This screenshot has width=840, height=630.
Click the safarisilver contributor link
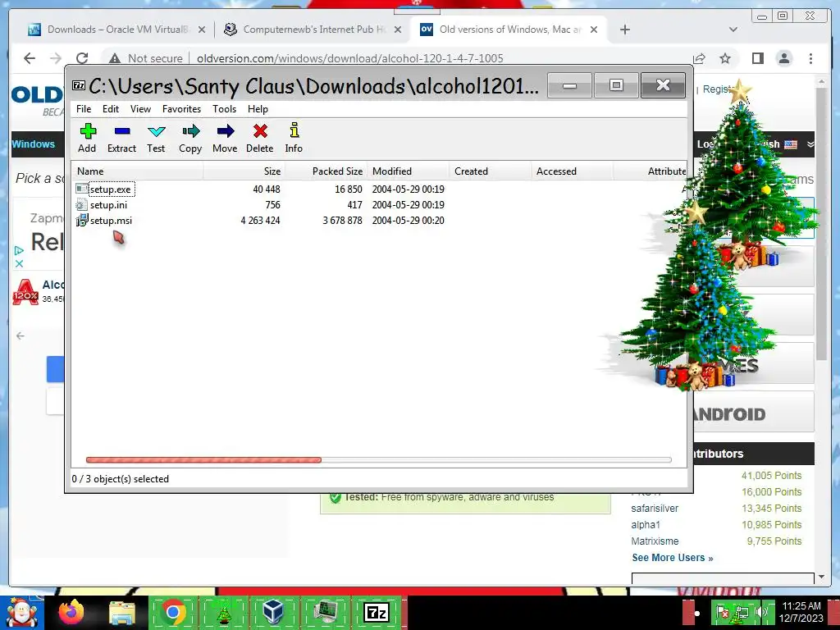(655, 509)
